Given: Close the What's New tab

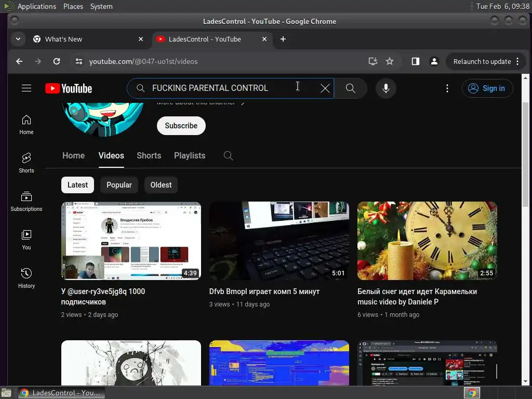Looking at the screenshot, I should tap(141, 39).
